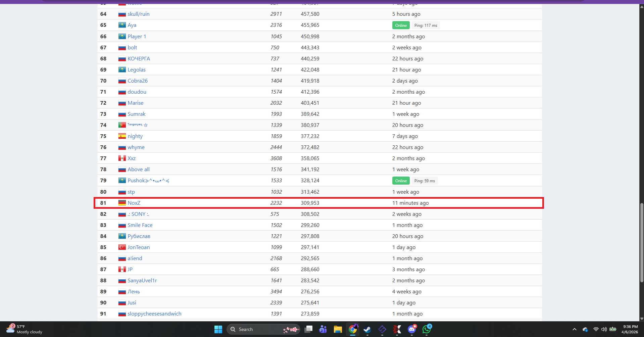Open Steam from the taskbar

tap(367, 329)
